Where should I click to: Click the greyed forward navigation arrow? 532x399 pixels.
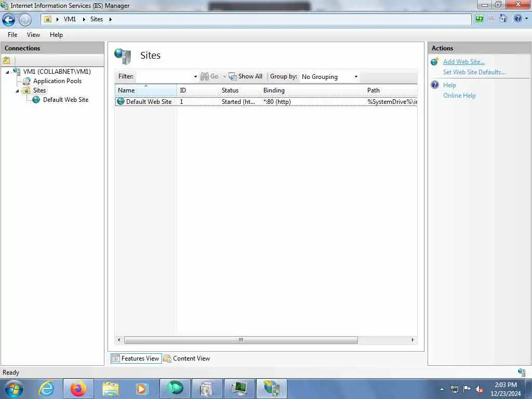[25, 20]
